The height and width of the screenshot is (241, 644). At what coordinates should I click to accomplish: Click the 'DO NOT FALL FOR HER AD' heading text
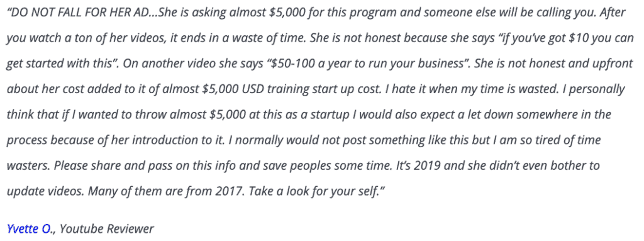pyautogui.click(x=80, y=12)
